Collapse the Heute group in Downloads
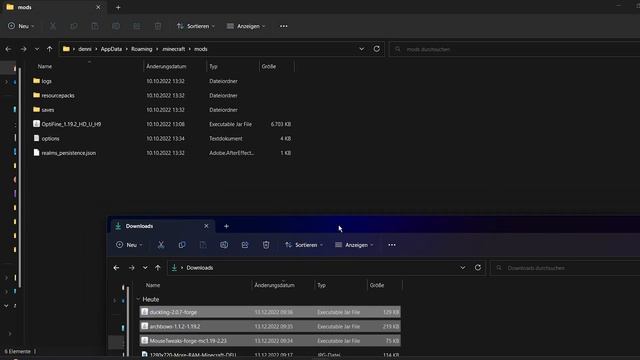640x360 pixels. click(138, 299)
